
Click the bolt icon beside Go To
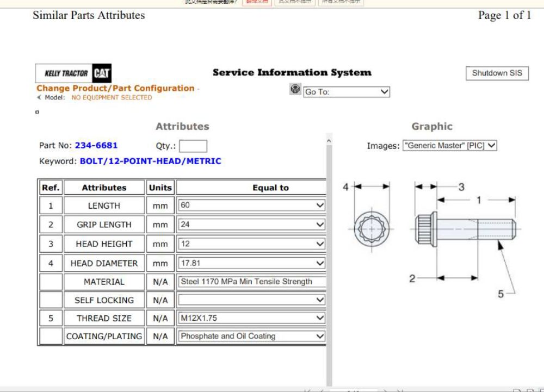tap(295, 89)
